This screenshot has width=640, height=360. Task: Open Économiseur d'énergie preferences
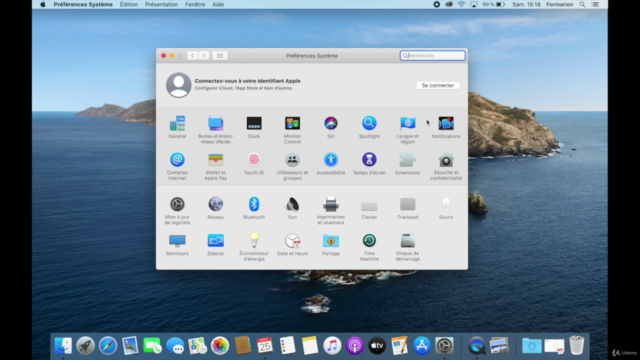254,240
